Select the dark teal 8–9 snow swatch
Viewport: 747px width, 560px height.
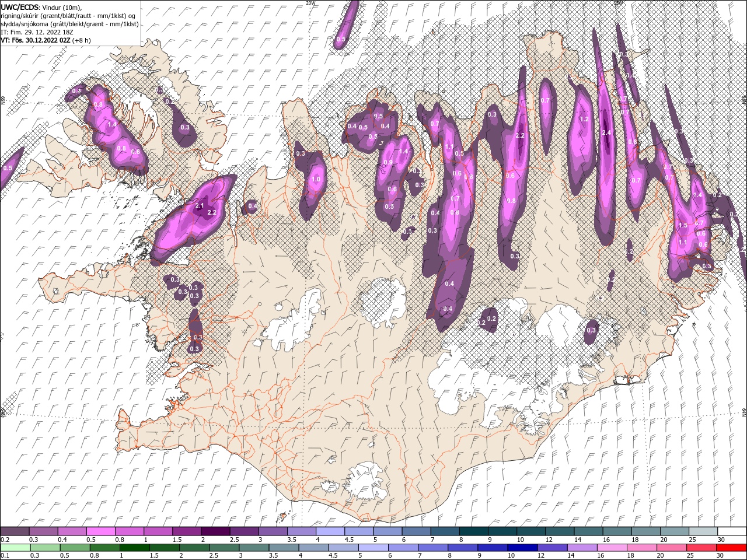473,531
